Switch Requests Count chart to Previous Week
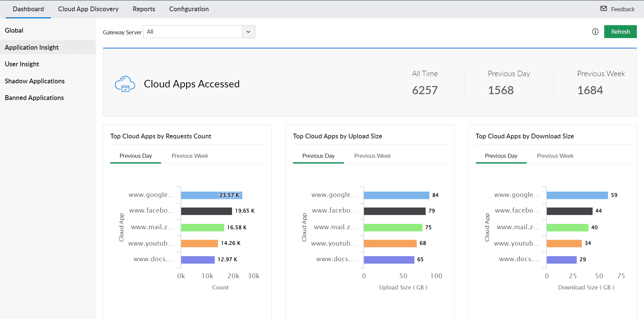 (x=190, y=156)
